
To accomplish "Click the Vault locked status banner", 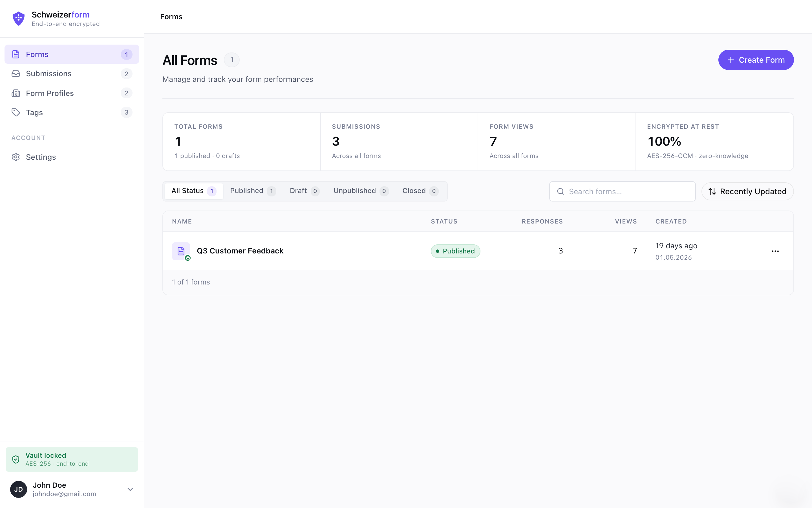I will pyautogui.click(x=72, y=459).
